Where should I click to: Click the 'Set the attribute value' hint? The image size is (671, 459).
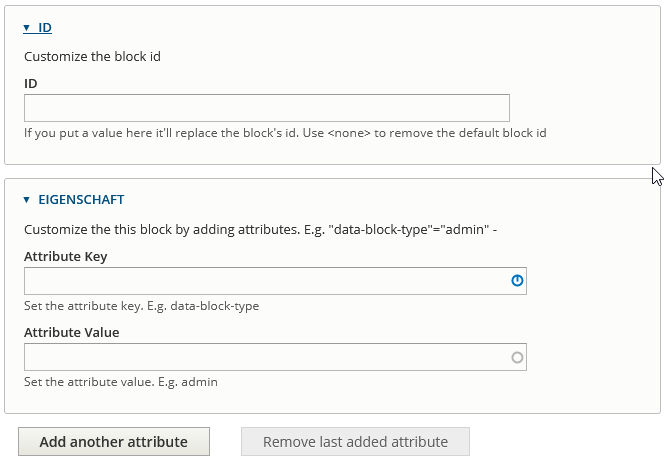pyautogui.click(x=121, y=382)
